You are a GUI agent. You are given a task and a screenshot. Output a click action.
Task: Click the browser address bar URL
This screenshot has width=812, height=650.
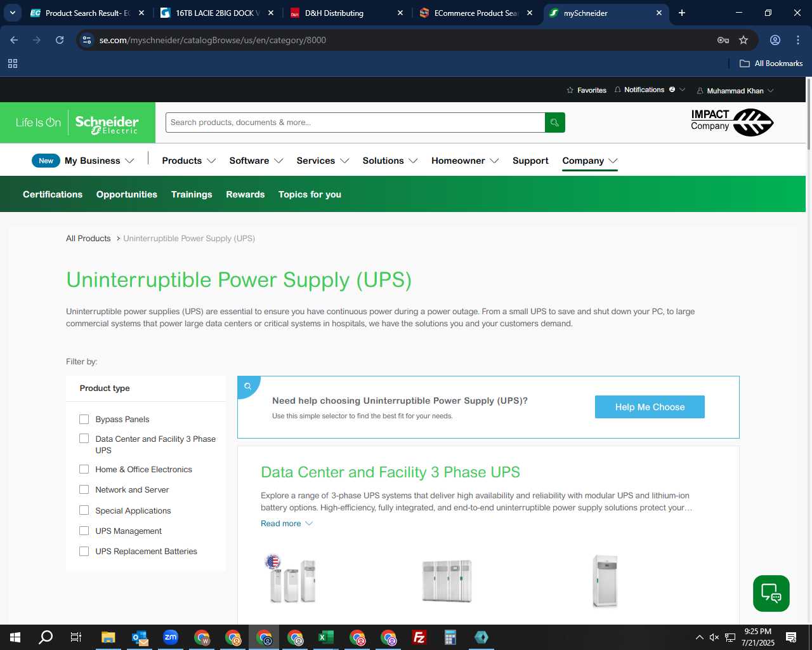pyautogui.click(x=213, y=40)
